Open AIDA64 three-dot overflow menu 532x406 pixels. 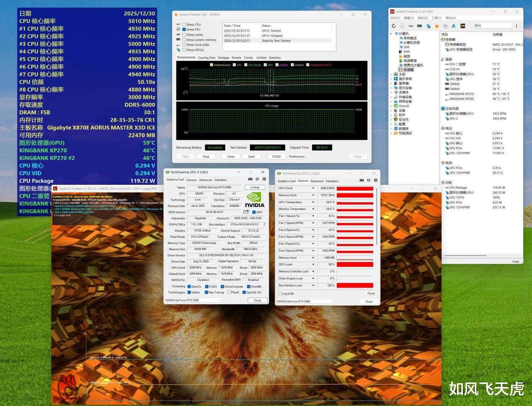[x=516, y=26]
